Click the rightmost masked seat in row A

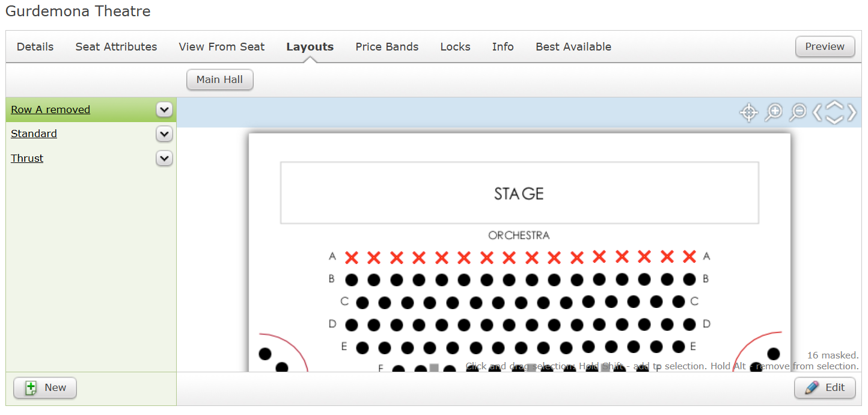(689, 256)
